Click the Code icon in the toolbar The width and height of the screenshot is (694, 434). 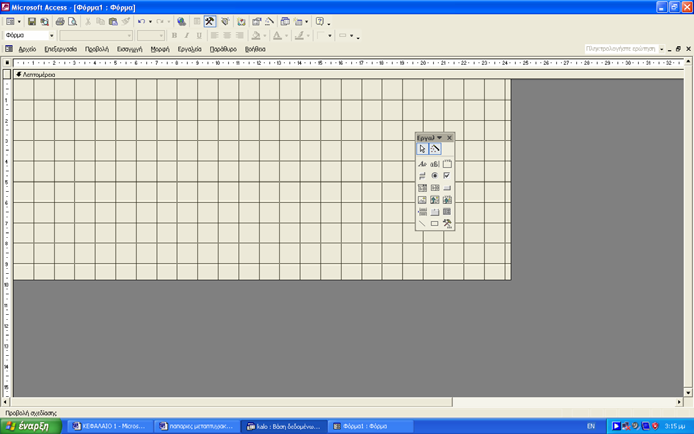pos(241,21)
